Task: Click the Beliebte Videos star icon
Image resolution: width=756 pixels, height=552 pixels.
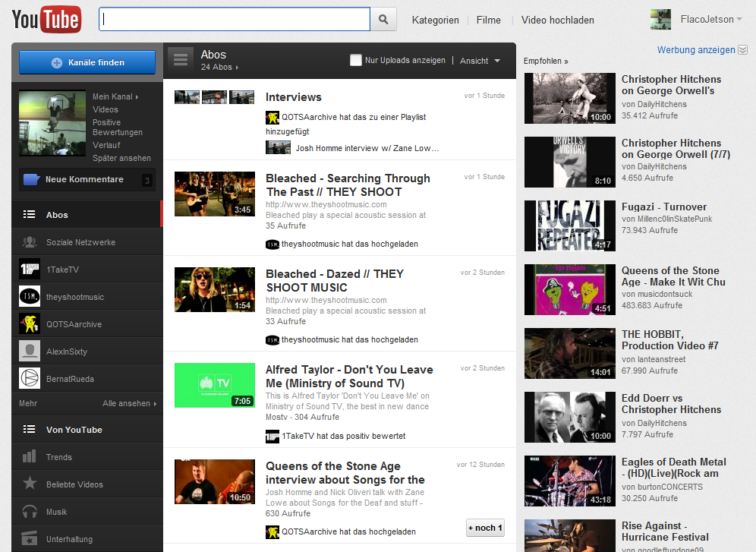Action: tap(30, 484)
